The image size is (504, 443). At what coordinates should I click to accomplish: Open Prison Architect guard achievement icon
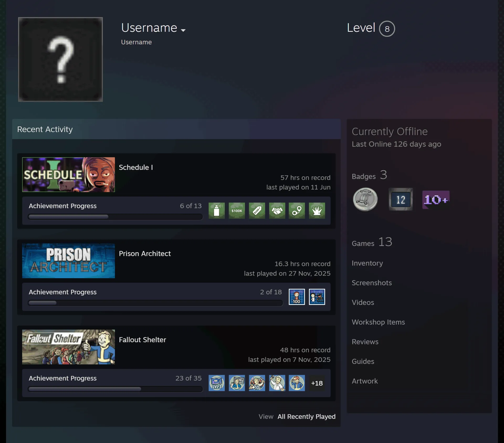click(x=317, y=297)
